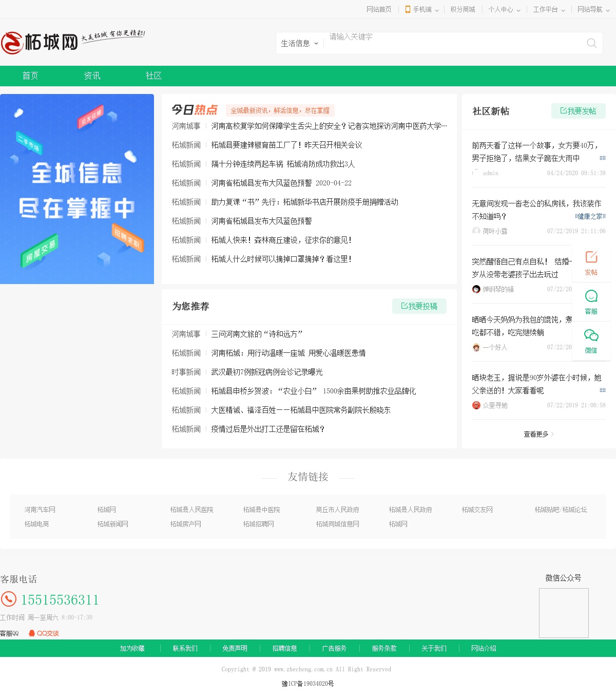Click the mobile phone icon next to 手机端
Screen dimensions: 616x696
click(408, 9)
